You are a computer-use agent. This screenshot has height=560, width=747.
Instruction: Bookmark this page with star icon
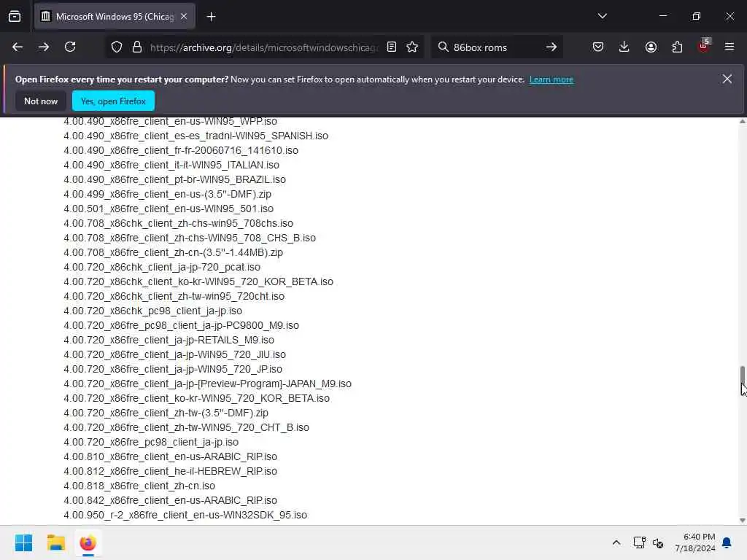tap(413, 47)
